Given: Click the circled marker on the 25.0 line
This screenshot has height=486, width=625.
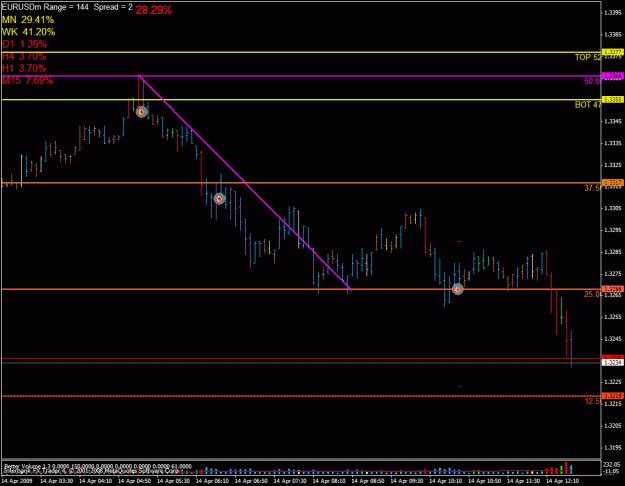Looking at the screenshot, I should [457, 289].
